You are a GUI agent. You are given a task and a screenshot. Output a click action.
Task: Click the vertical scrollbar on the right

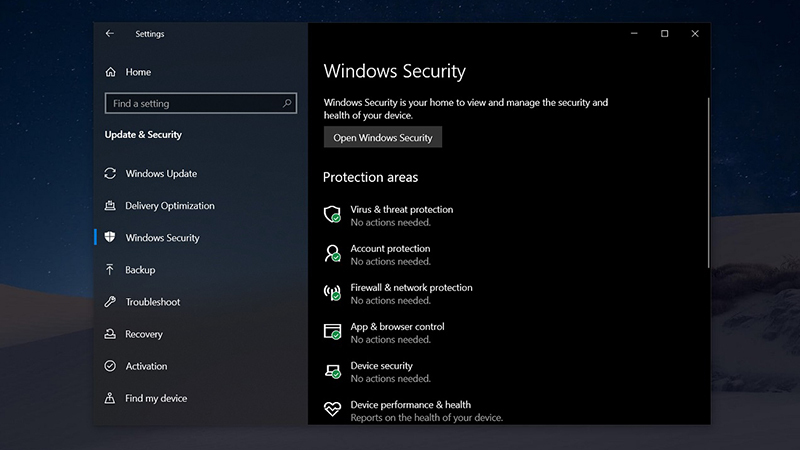(708, 183)
